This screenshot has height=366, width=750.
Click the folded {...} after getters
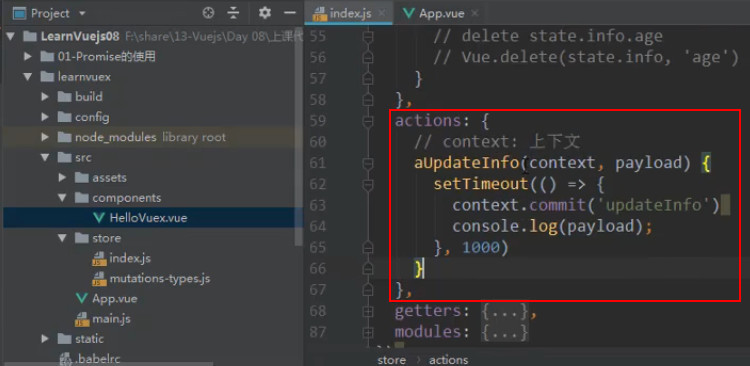coord(505,311)
